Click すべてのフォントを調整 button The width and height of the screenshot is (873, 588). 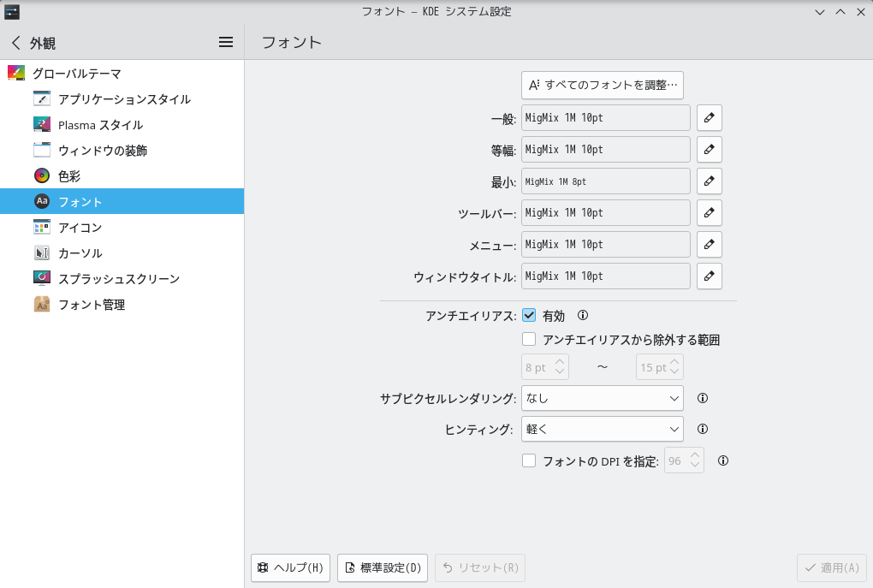click(602, 85)
